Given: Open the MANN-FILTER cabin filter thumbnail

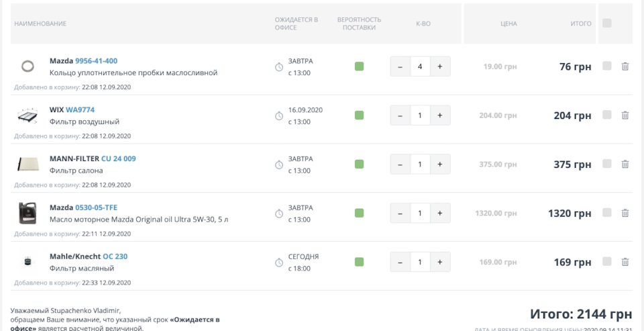Looking at the screenshot, I should 28,164.
